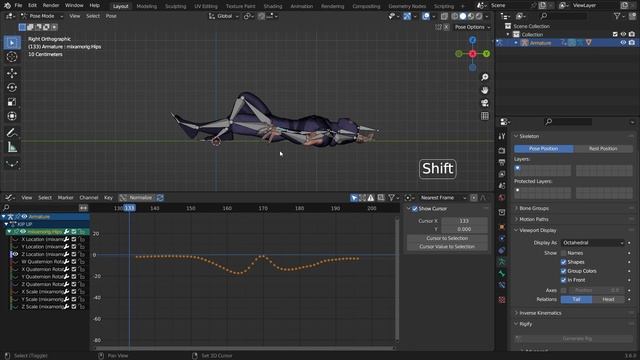Click the graph editor horizontal scrollbar
This screenshot has height=360, width=640.
coord(244,348)
